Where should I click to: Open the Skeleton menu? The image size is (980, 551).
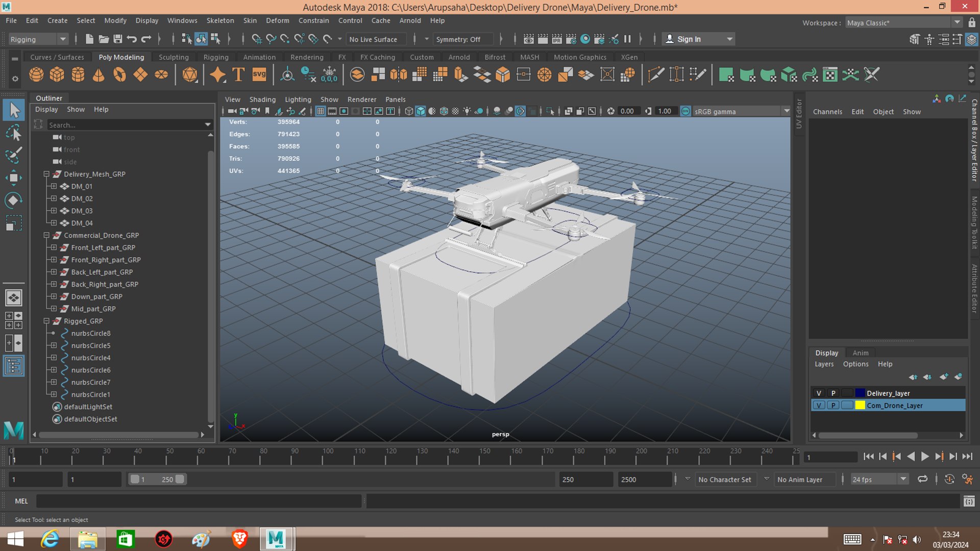coord(220,20)
